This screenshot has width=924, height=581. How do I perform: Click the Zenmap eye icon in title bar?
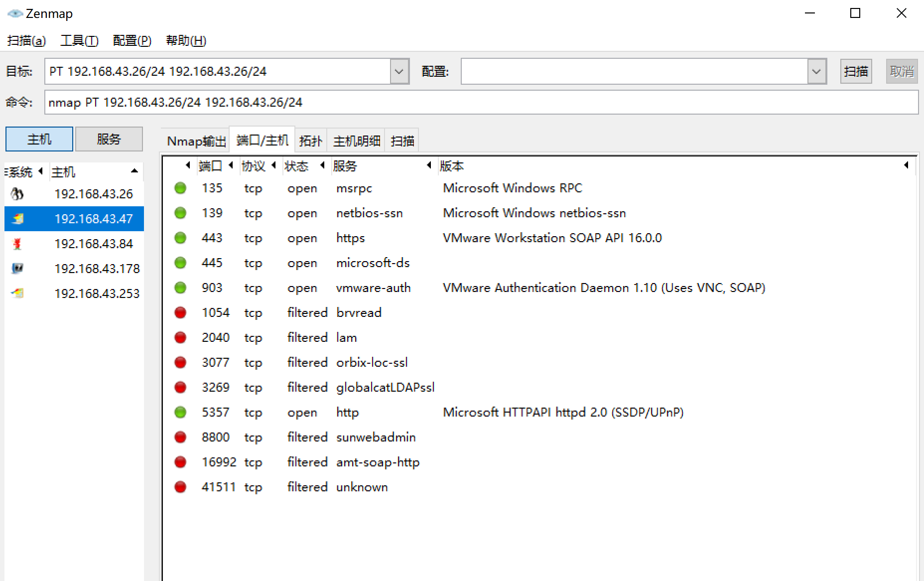(15, 13)
